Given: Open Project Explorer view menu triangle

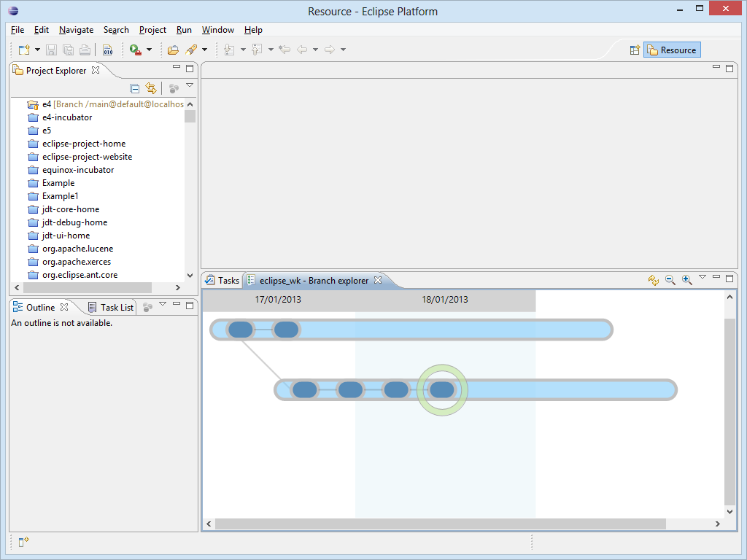Looking at the screenshot, I should tap(190, 85).
